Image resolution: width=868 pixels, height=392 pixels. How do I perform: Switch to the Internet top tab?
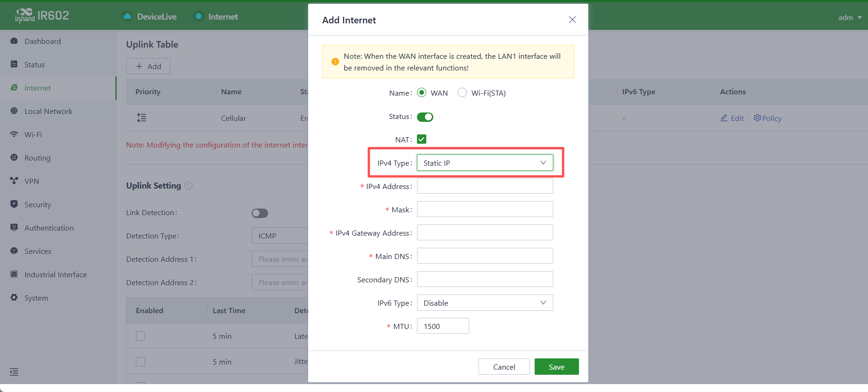point(216,17)
